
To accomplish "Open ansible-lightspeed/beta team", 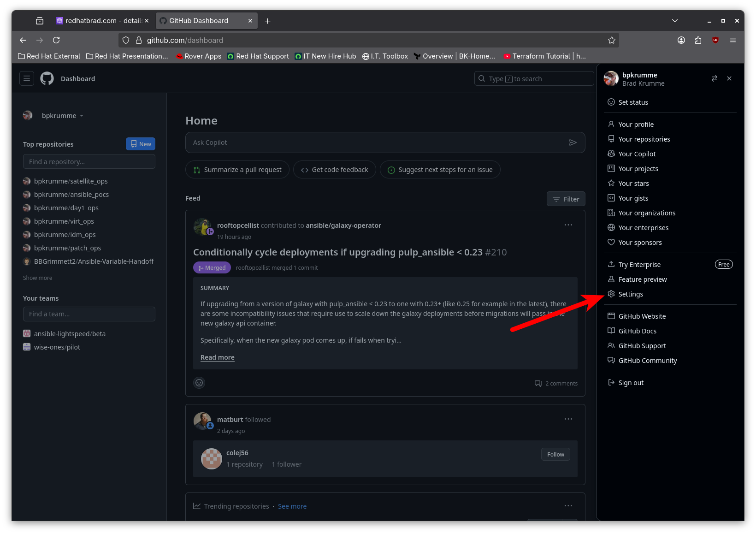I will 70,333.
